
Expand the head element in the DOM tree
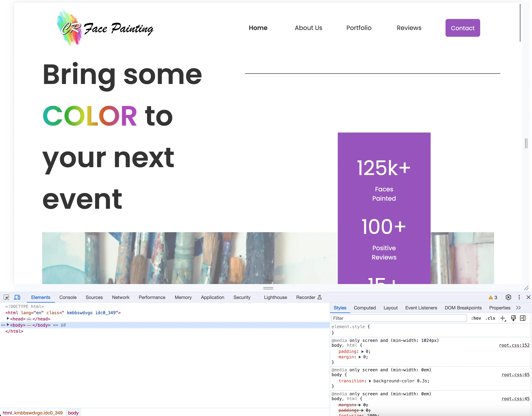(8, 319)
